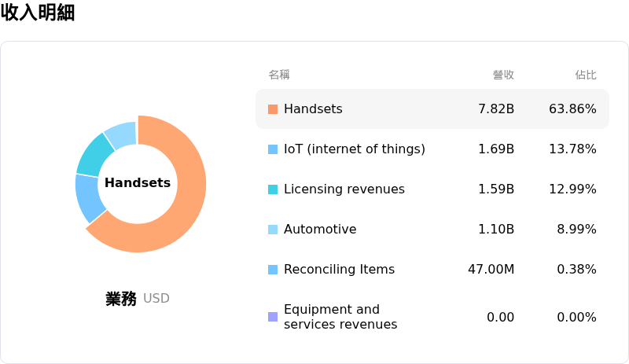Select the Licensing revenues label
629x364 pixels.
344,189
